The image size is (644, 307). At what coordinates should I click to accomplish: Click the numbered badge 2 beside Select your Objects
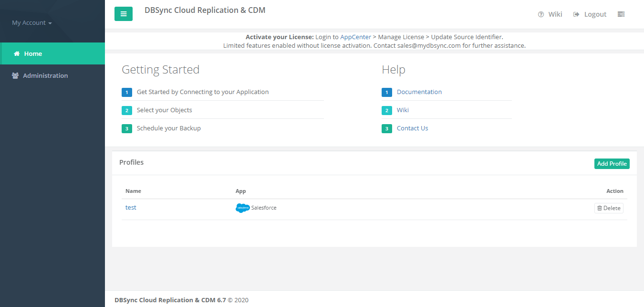(126, 110)
